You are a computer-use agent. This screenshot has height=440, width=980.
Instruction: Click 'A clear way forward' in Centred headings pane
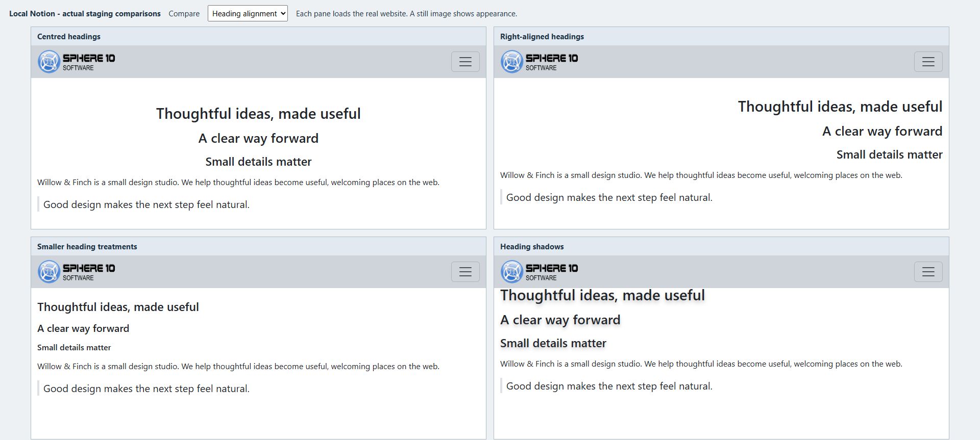point(258,138)
